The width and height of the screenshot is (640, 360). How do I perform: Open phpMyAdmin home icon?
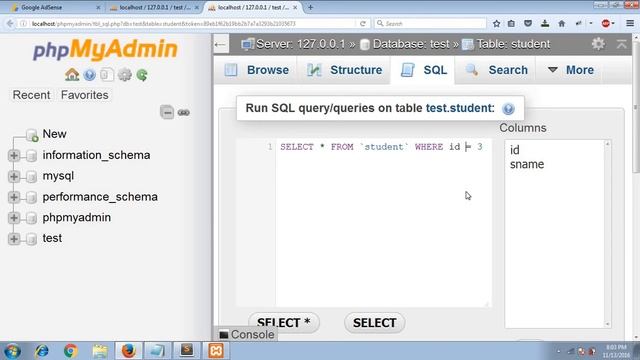point(72,75)
